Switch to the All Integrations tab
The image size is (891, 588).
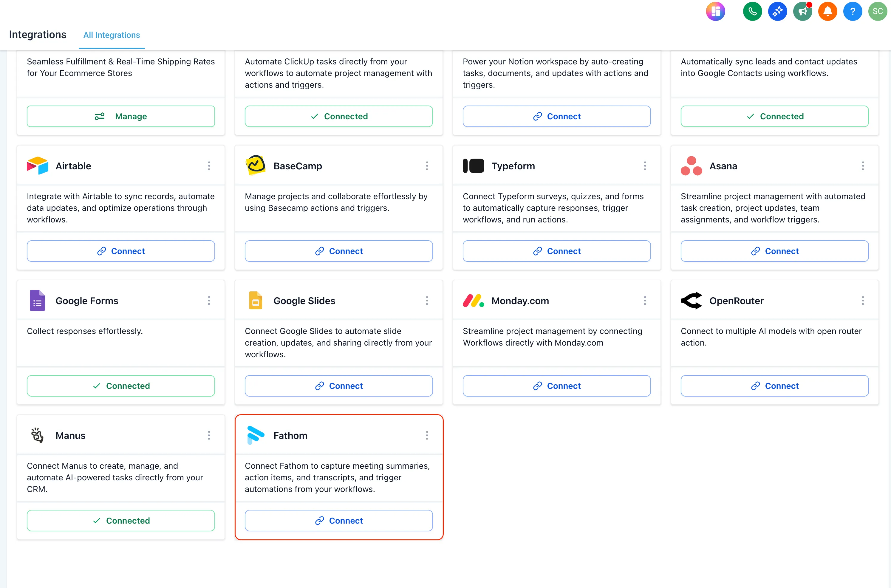coord(112,35)
